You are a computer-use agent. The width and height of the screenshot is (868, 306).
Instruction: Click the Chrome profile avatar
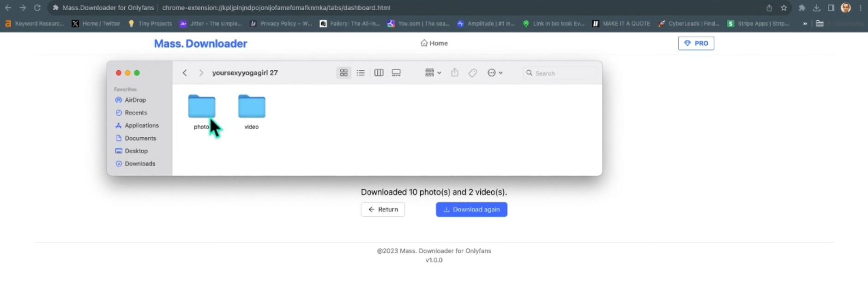coord(846,7)
